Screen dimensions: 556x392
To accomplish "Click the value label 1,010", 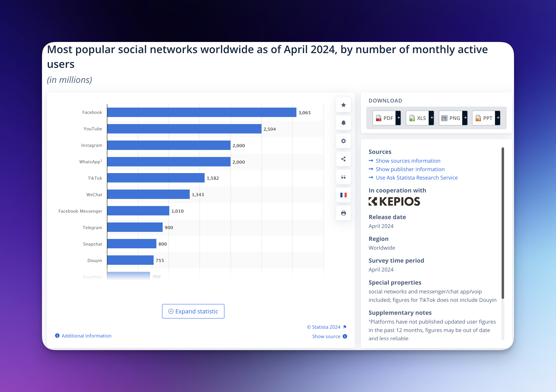I will 178,211.
